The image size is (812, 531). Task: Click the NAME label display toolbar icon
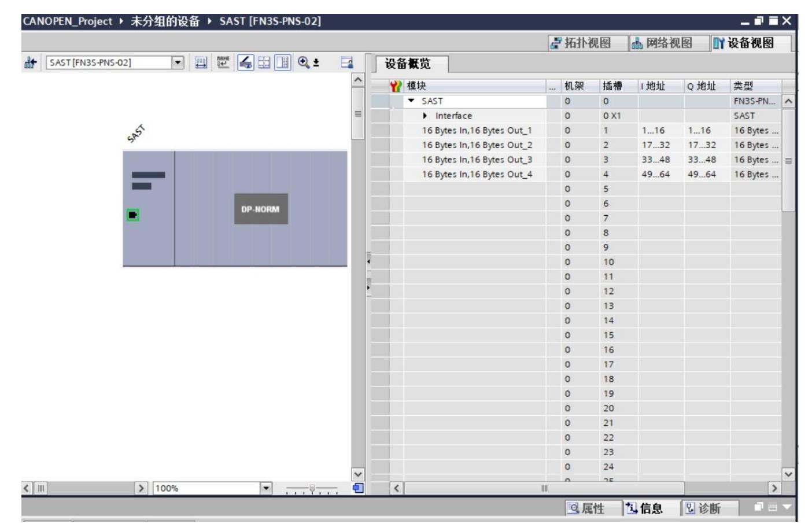[223, 62]
